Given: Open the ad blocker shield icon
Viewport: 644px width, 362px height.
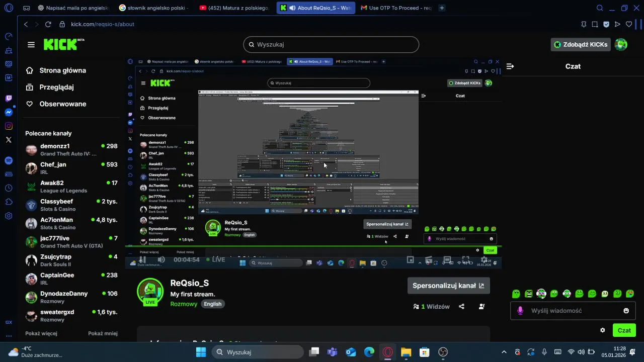Looking at the screenshot, I should tap(606, 24).
